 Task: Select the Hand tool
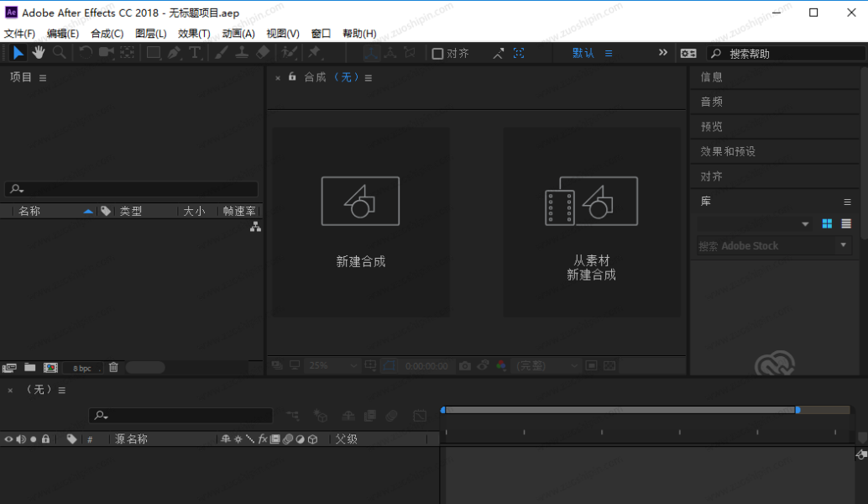click(x=37, y=52)
